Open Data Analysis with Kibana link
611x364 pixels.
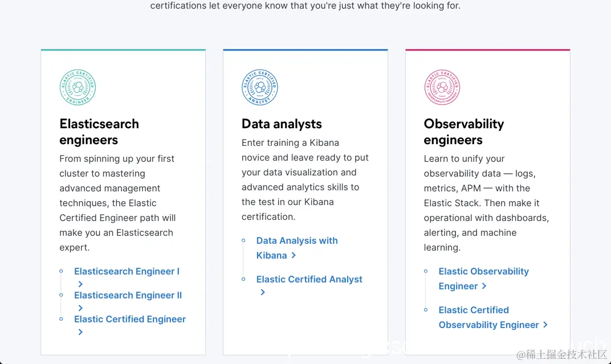click(x=297, y=240)
